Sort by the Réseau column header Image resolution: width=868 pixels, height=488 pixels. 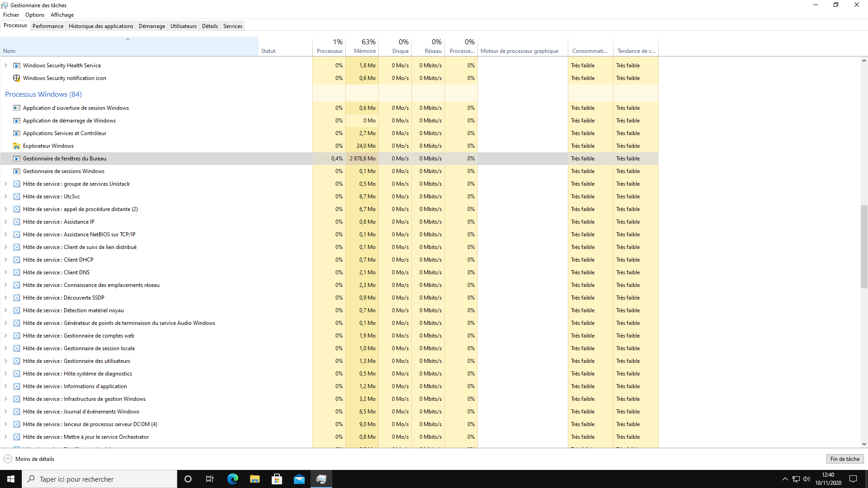coord(428,46)
